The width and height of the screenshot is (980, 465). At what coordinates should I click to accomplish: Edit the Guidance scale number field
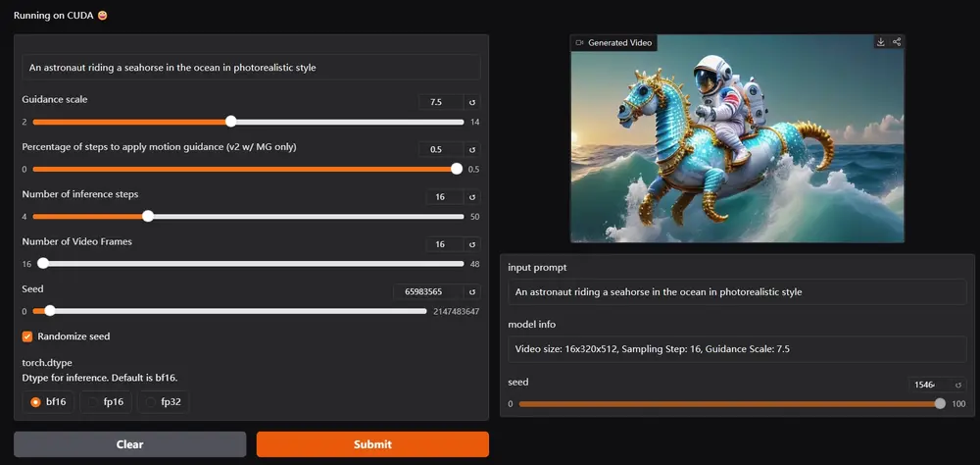coord(441,102)
